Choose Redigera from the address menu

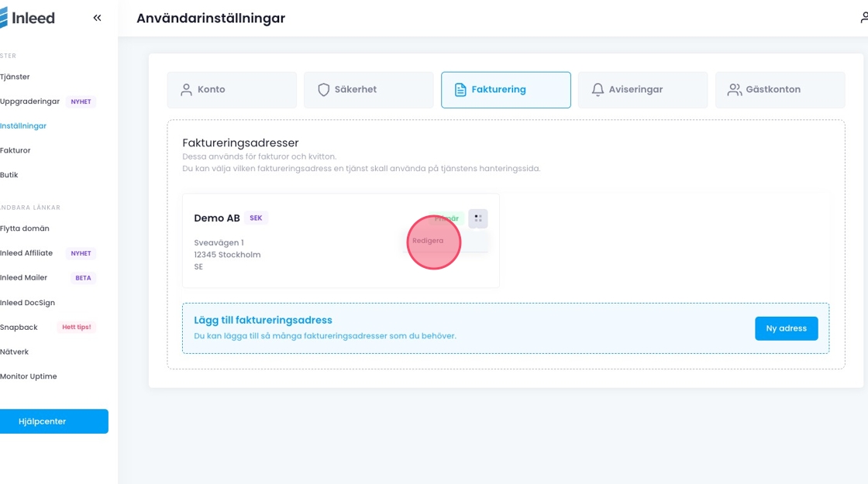point(429,241)
